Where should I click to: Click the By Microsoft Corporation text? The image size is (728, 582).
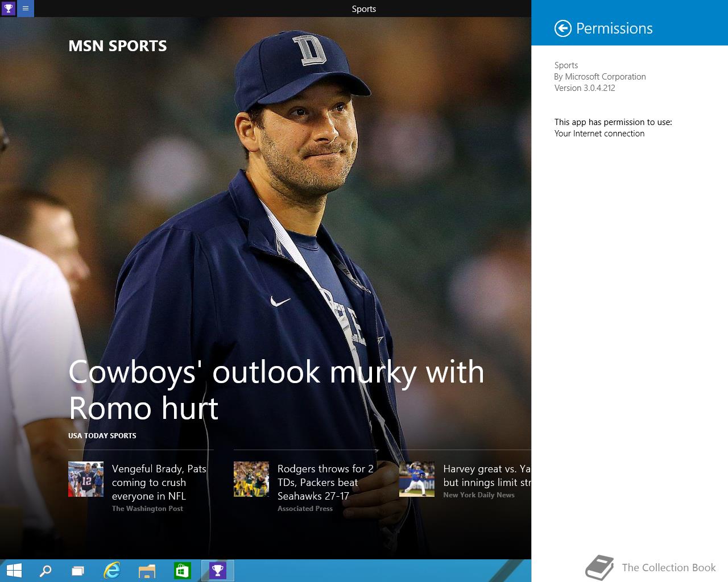600,77
